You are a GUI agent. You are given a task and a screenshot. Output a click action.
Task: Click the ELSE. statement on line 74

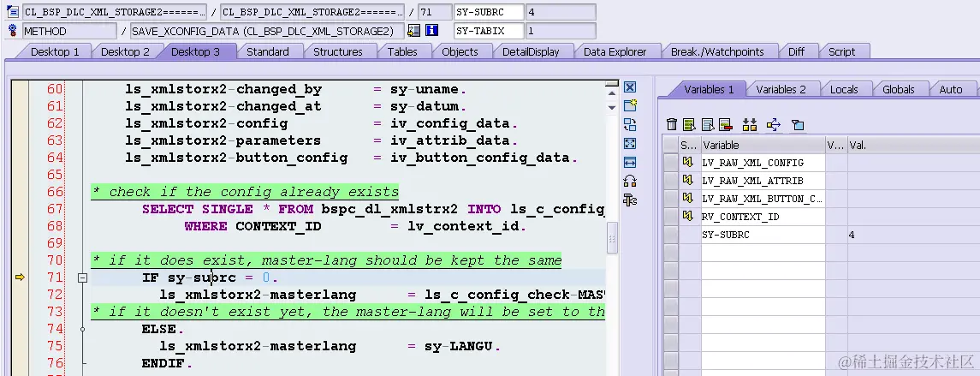(163, 329)
